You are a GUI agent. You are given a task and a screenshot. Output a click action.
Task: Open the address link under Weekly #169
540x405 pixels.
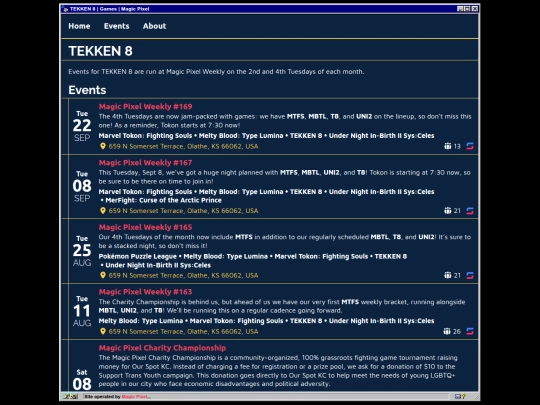click(183, 146)
